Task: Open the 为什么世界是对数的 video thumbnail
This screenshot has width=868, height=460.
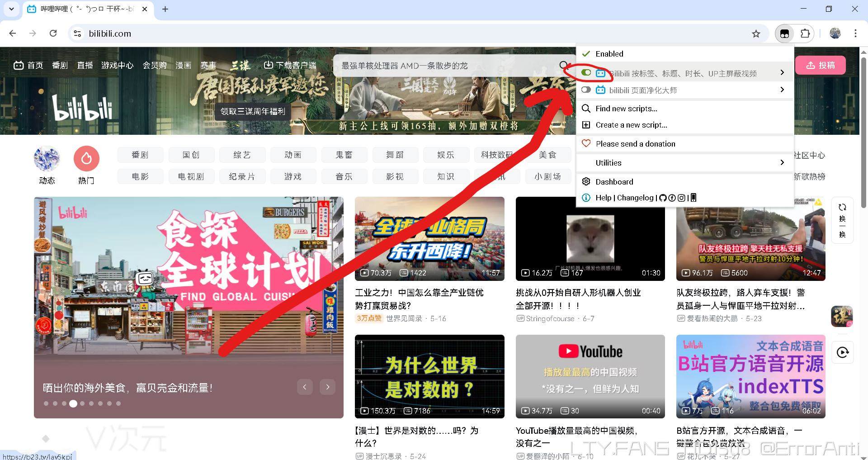Action: [x=429, y=376]
